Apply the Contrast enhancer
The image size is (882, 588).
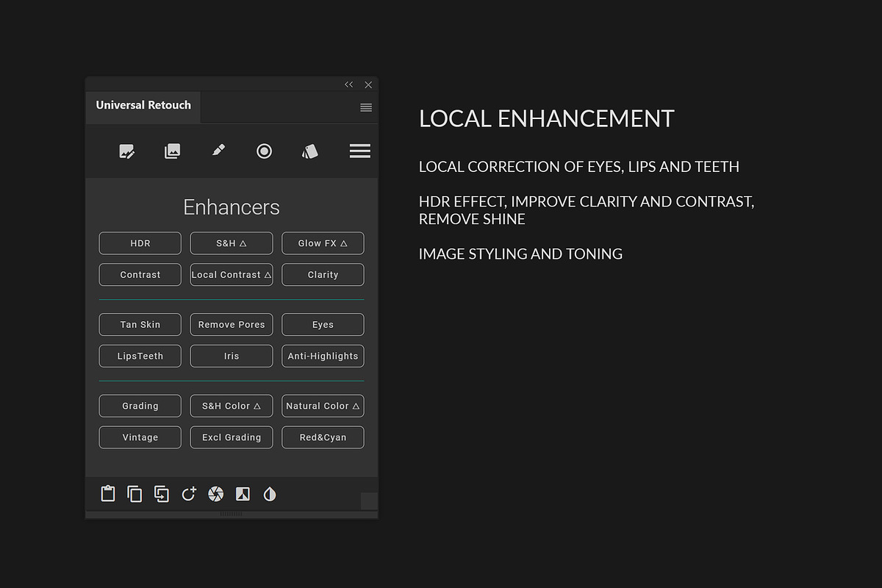[x=140, y=275]
